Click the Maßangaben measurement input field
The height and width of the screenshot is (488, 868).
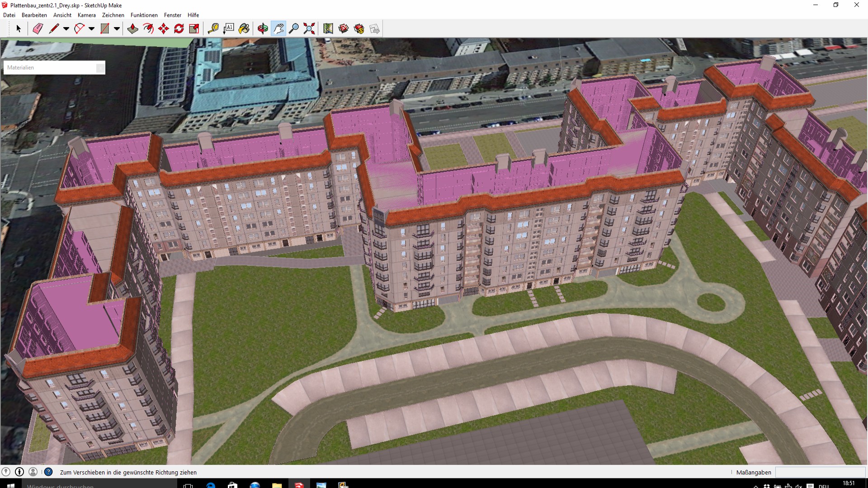820,472
